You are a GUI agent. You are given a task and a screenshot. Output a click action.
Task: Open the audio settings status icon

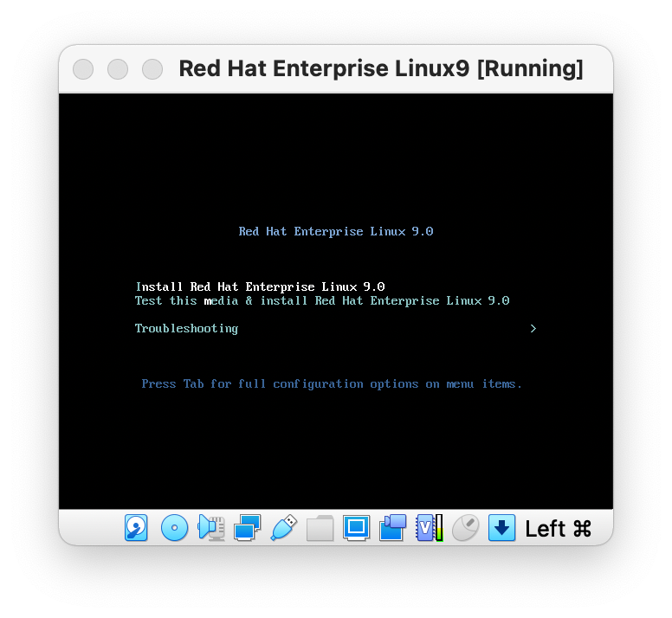210,528
